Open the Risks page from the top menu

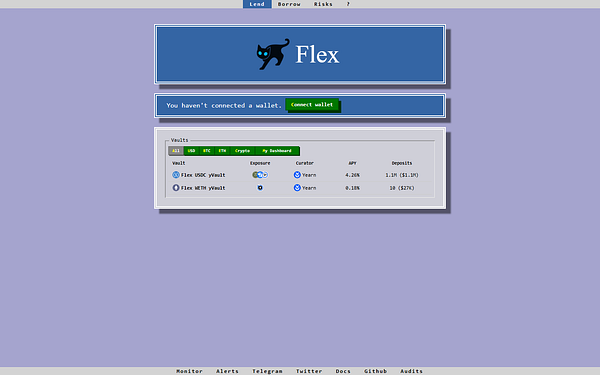tap(323, 4)
